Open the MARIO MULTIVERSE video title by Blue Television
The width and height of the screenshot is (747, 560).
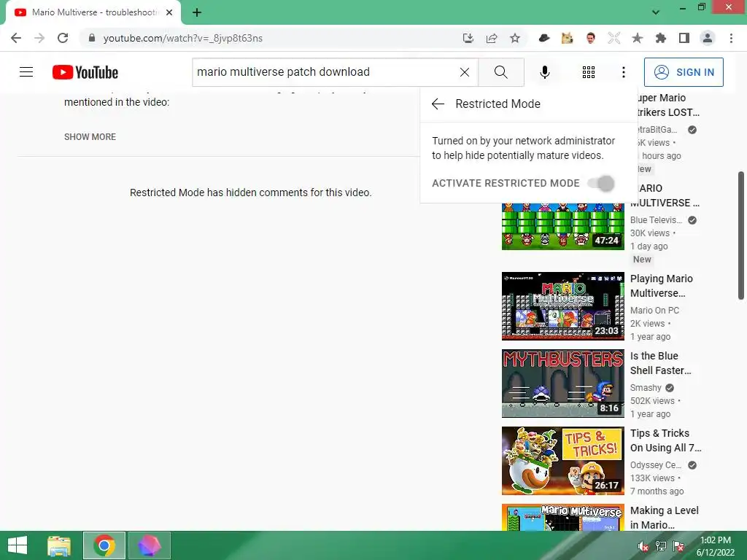(668, 195)
